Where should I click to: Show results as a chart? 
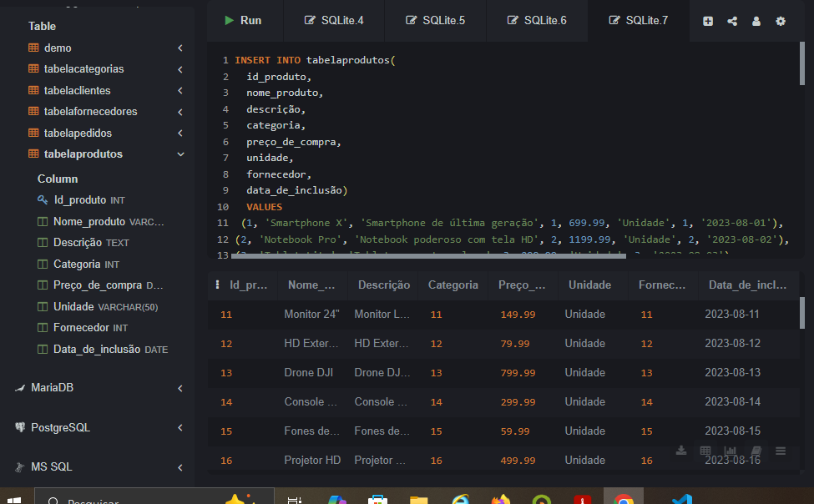coord(730,451)
